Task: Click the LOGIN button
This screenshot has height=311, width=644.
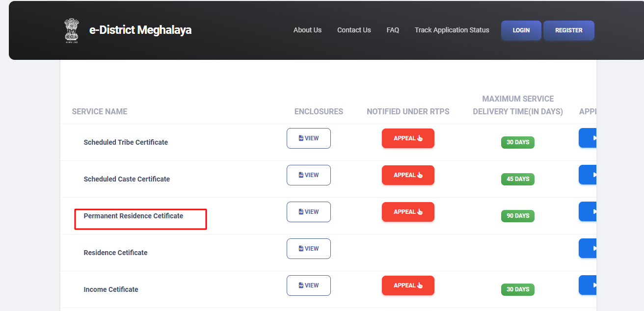Action: 521,30
